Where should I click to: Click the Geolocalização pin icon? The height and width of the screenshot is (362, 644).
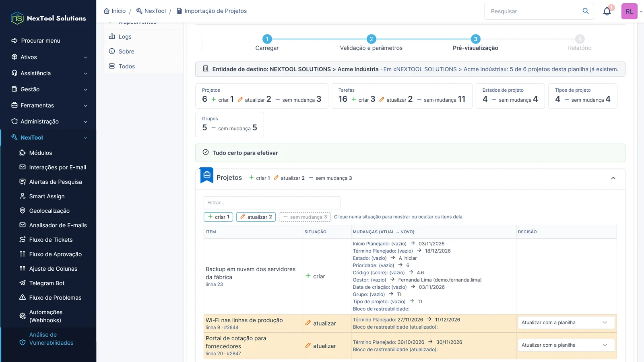click(x=23, y=211)
